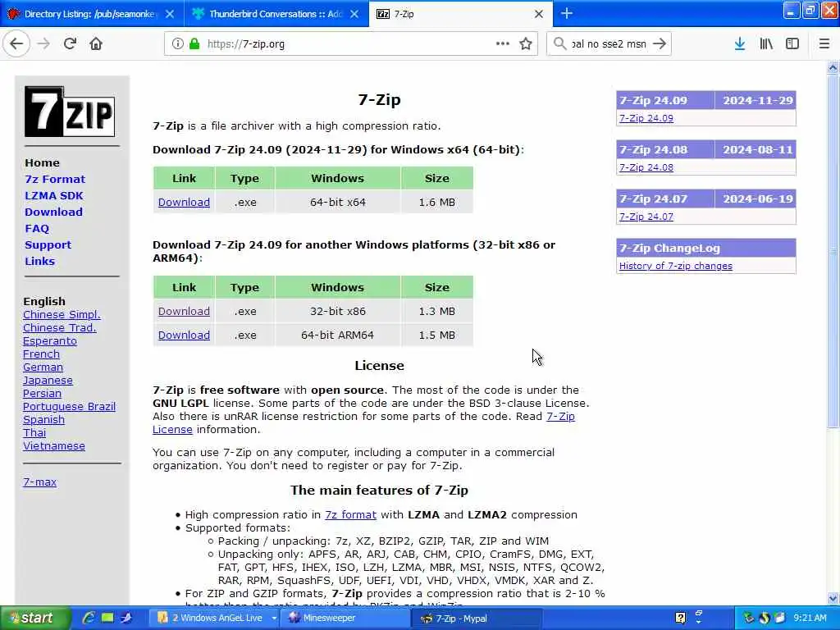Click the page scrollbar down arrow
The width and height of the screenshot is (840, 630).
point(833,598)
